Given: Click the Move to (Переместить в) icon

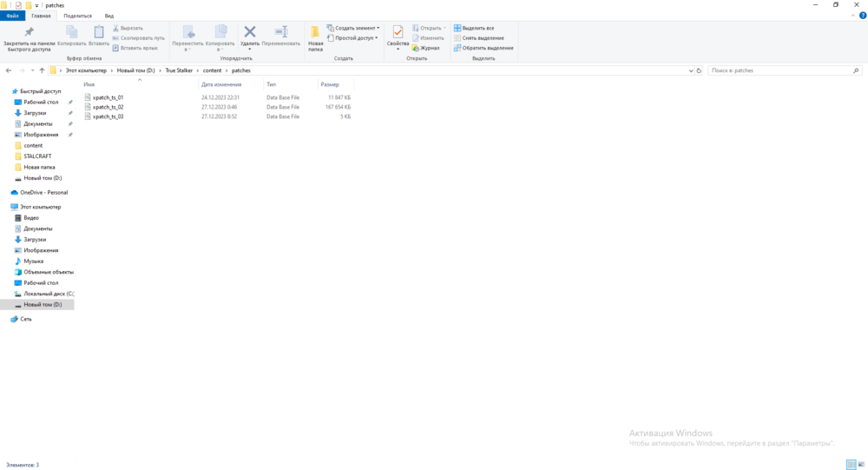Looking at the screenshot, I should click(188, 31).
